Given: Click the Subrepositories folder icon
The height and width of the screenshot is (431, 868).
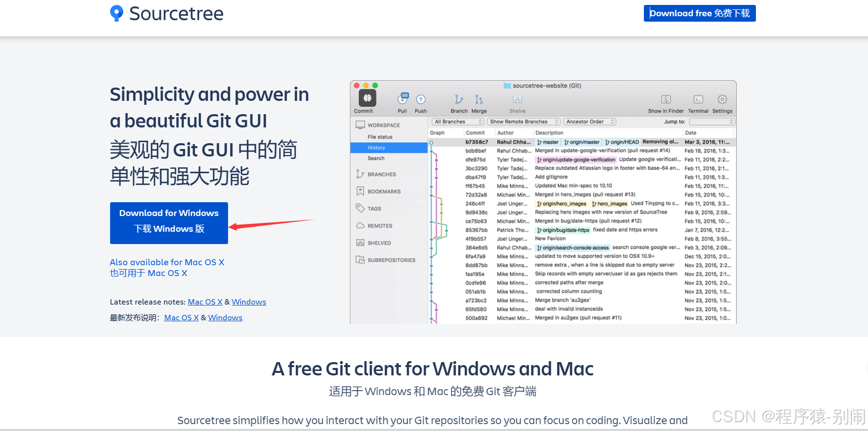Looking at the screenshot, I should pyautogui.click(x=360, y=260).
